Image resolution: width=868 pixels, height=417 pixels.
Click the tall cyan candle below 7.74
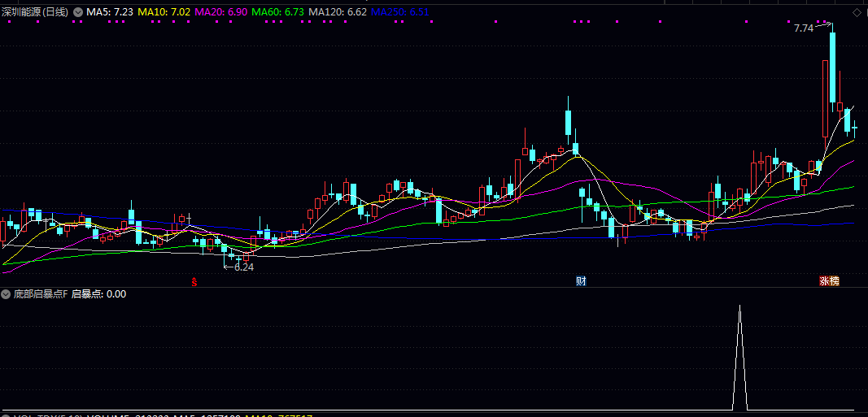[833, 67]
